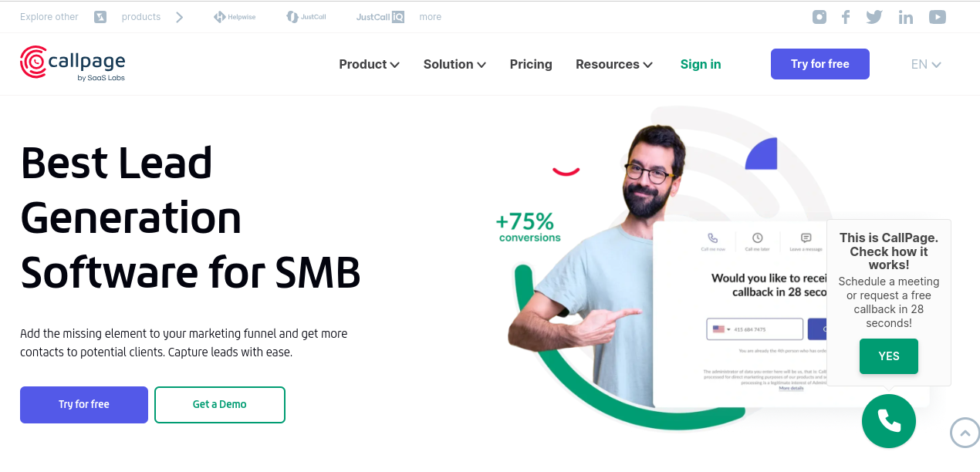Screen dimensions: 980x472
Task: Click YES in the CallPage popup
Action: click(x=889, y=356)
